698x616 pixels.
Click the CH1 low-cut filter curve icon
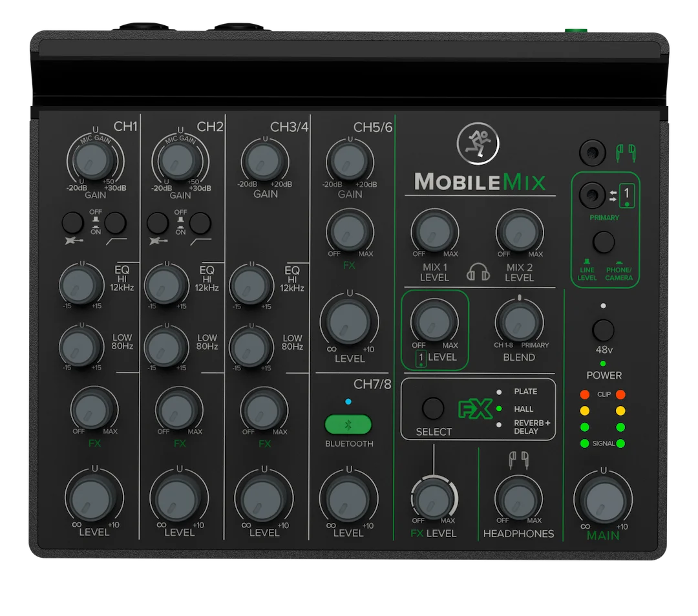(x=116, y=241)
